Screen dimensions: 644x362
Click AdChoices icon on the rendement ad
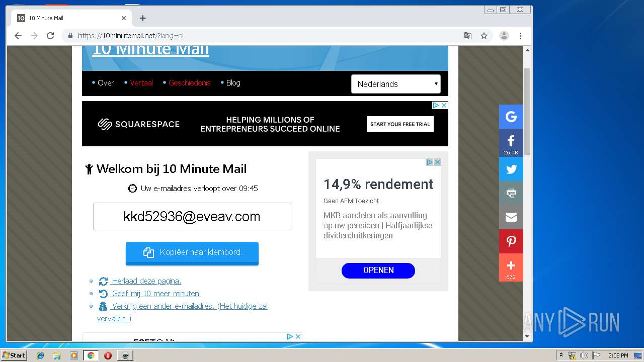coord(430,162)
